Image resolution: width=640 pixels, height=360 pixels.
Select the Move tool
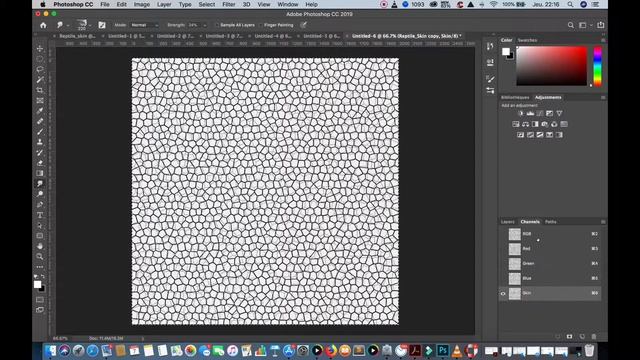tap(40, 49)
